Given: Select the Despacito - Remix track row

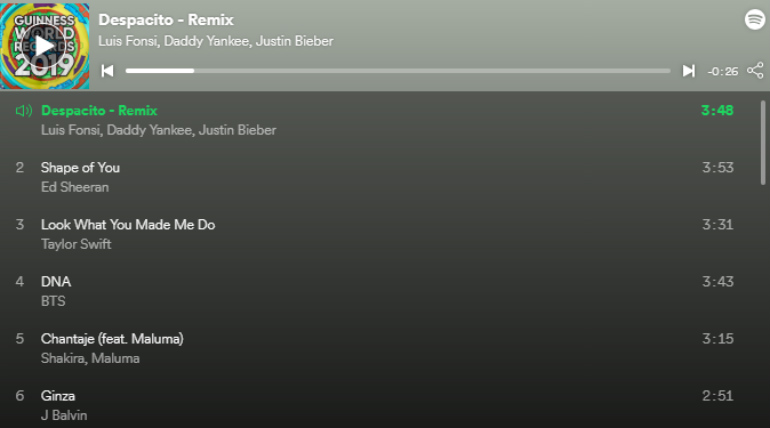Looking at the screenshot, I should tap(374, 120).
